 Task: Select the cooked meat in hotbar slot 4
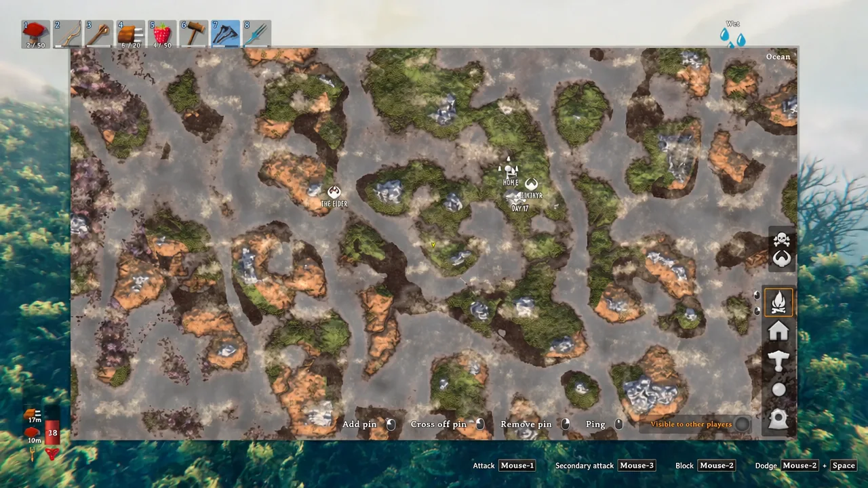coord(131,34)
